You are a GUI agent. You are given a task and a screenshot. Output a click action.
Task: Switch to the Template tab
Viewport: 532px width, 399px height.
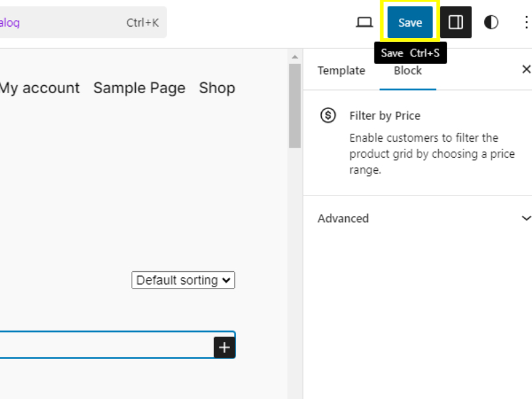[341, 70]
